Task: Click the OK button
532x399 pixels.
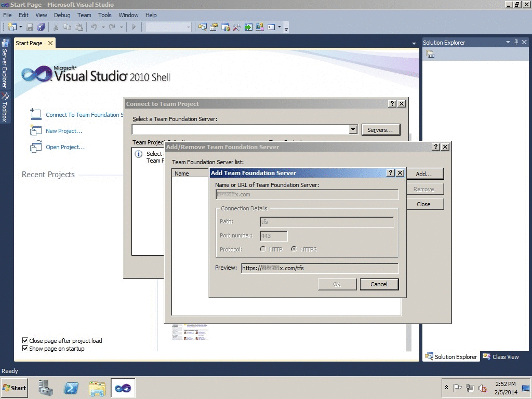Action: tap(337, 284)
